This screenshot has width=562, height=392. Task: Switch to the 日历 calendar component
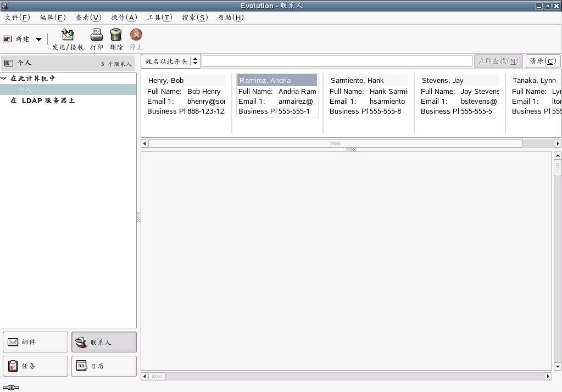click(x=104, y=366)
